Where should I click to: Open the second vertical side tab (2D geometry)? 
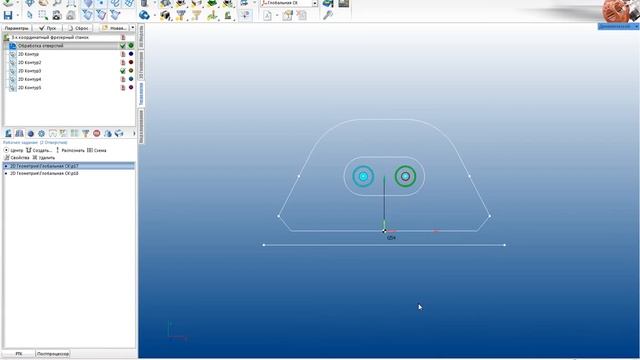pos(141,65)
